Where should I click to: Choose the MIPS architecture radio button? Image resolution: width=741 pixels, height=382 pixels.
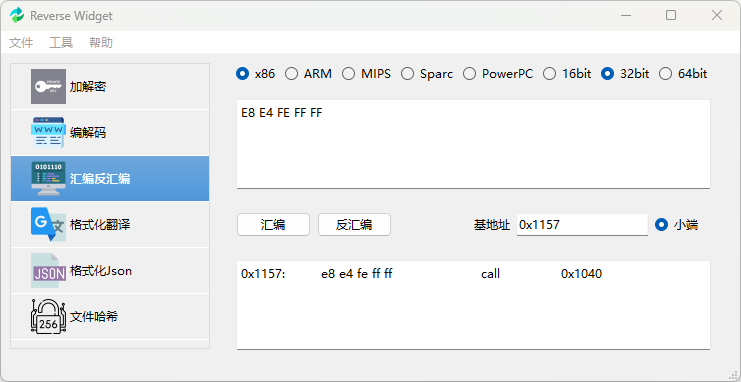click(366, 74)
